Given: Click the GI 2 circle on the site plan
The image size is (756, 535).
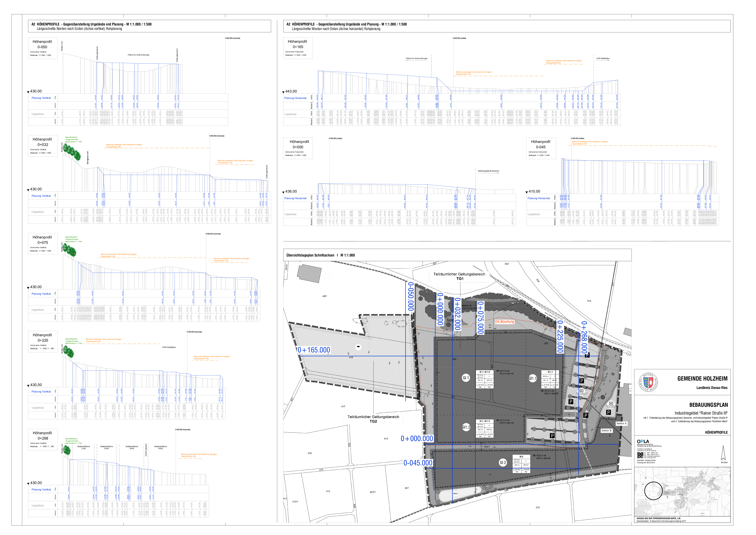Looking at the screenshot, I should tap(502, 463).
